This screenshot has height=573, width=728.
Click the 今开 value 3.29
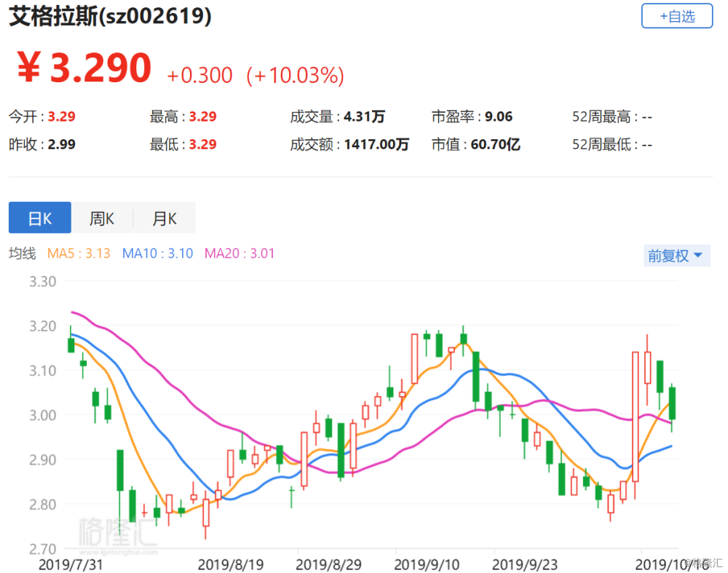pos(62,116)
